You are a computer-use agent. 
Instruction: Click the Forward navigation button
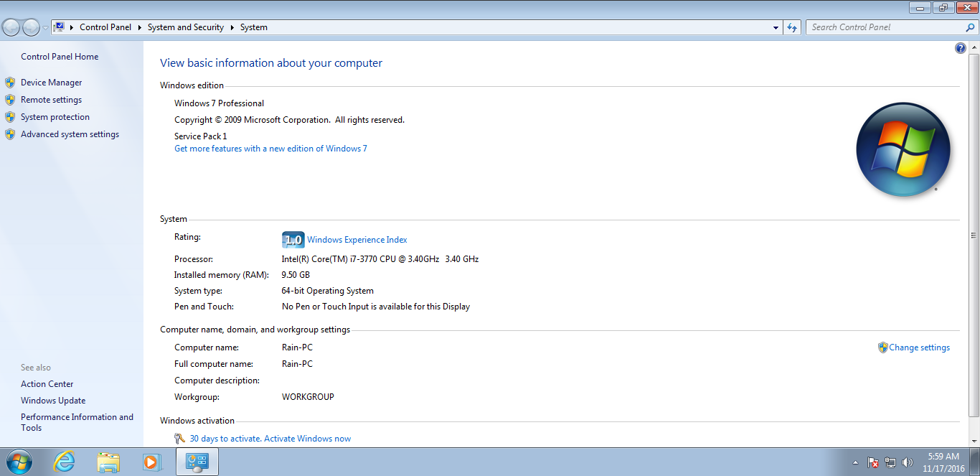coord(31,27)
